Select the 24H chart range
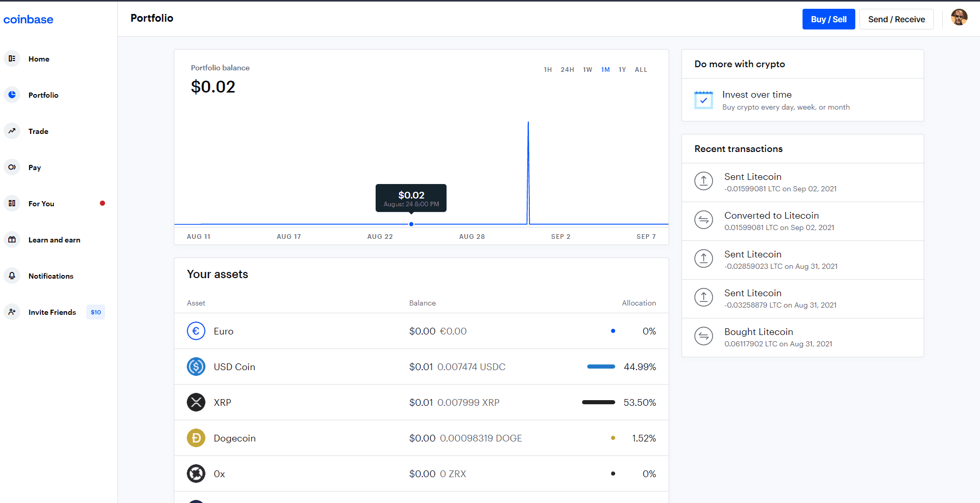Screen dimensions: 980x503 pyautogui.click(x=567, y=69)
